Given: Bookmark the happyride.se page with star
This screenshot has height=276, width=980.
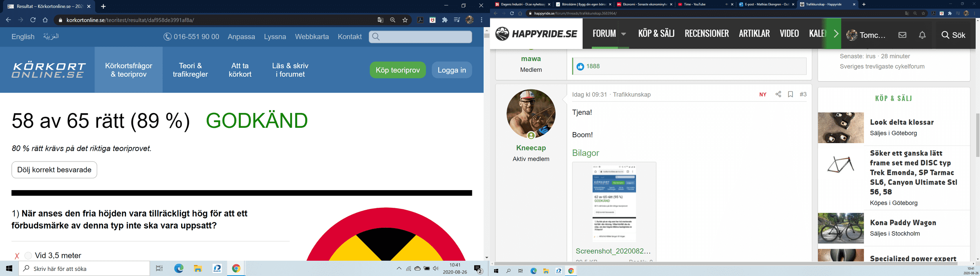Looking at the screenshot, I should 924,13.
